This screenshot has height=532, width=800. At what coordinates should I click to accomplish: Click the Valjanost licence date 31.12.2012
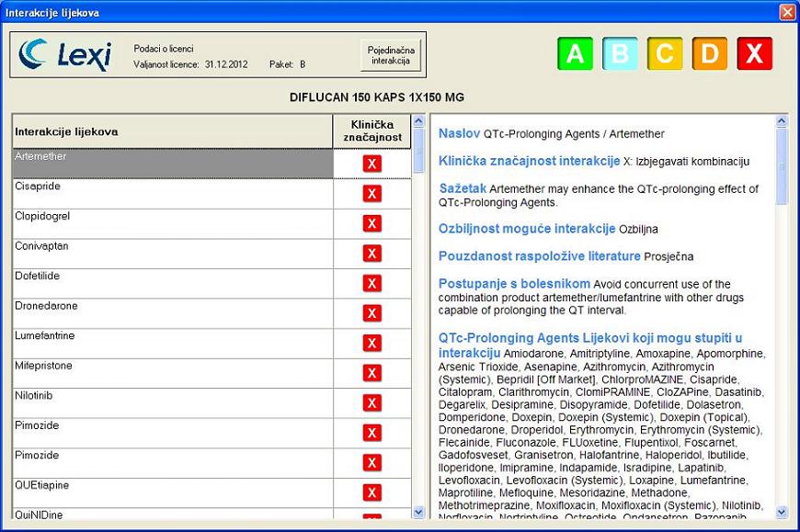[226, 64]
